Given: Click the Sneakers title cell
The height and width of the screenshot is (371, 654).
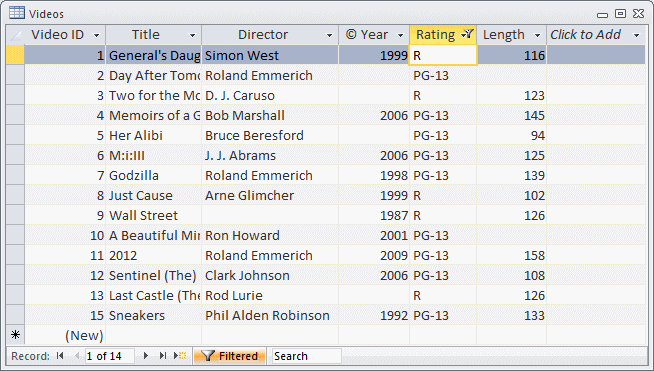Looking at the screenshot, I should 154,316.
